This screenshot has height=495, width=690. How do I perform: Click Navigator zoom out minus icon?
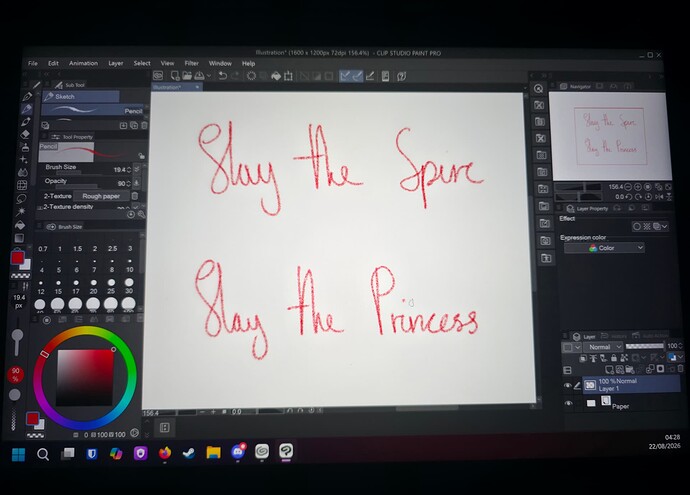[628, 187]
